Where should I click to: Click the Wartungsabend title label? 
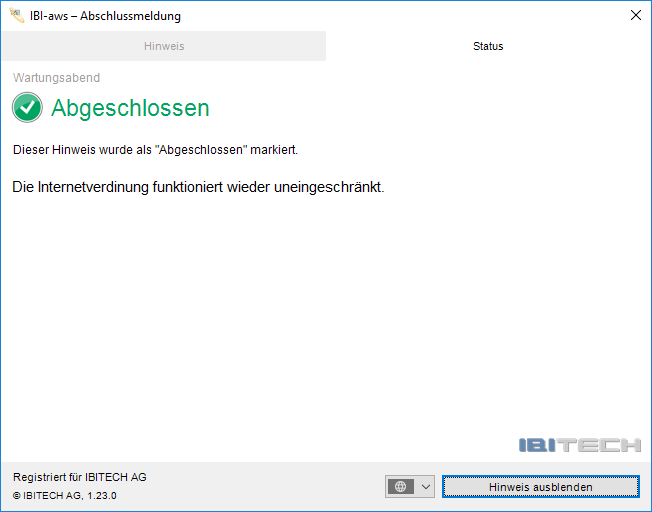coord(56,78)
